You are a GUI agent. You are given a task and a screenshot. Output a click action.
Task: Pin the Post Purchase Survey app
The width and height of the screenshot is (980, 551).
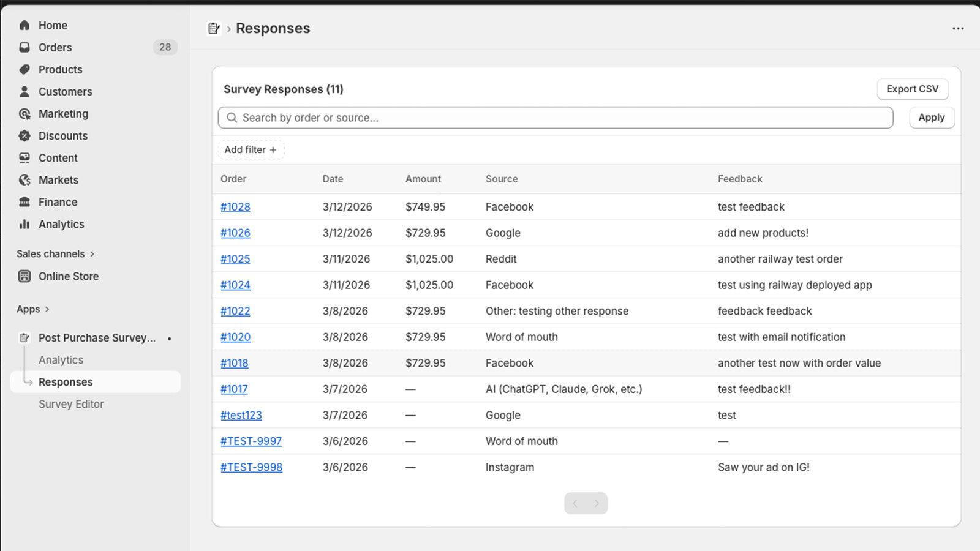[x=169, y=337]
